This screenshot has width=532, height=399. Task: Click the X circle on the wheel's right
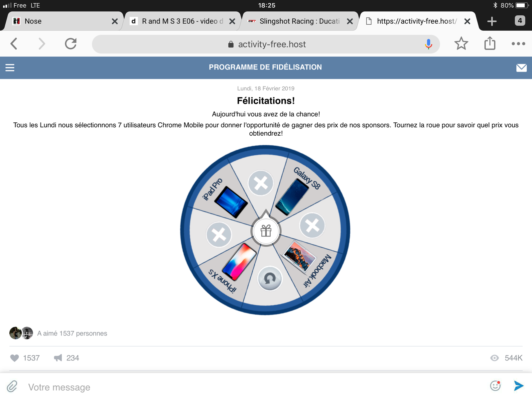point(312,225)
